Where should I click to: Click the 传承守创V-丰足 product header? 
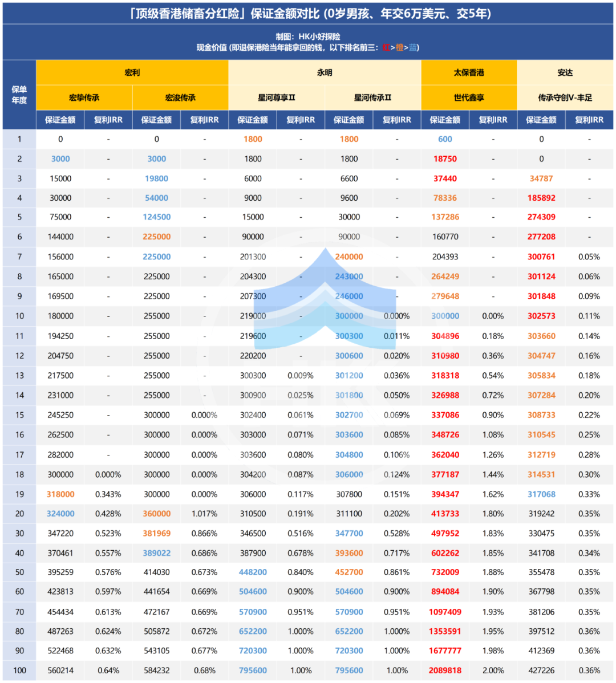565,97
